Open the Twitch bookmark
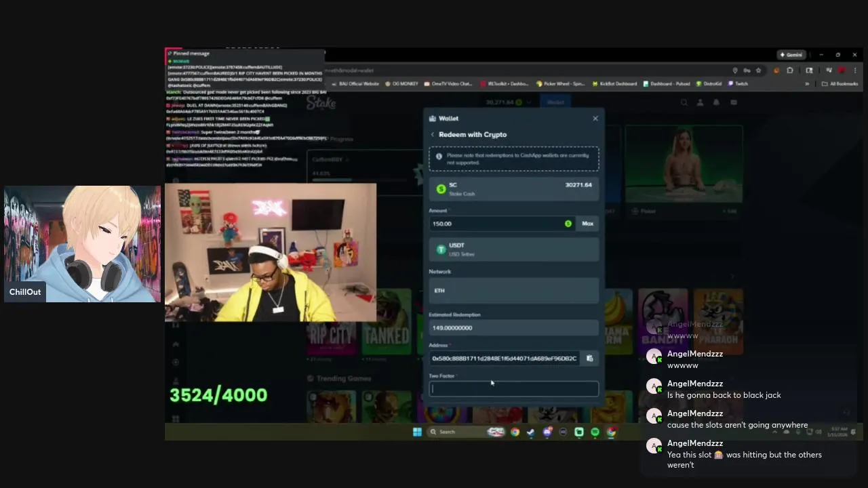The image size is (868, 488). click(x=738, y=84)
